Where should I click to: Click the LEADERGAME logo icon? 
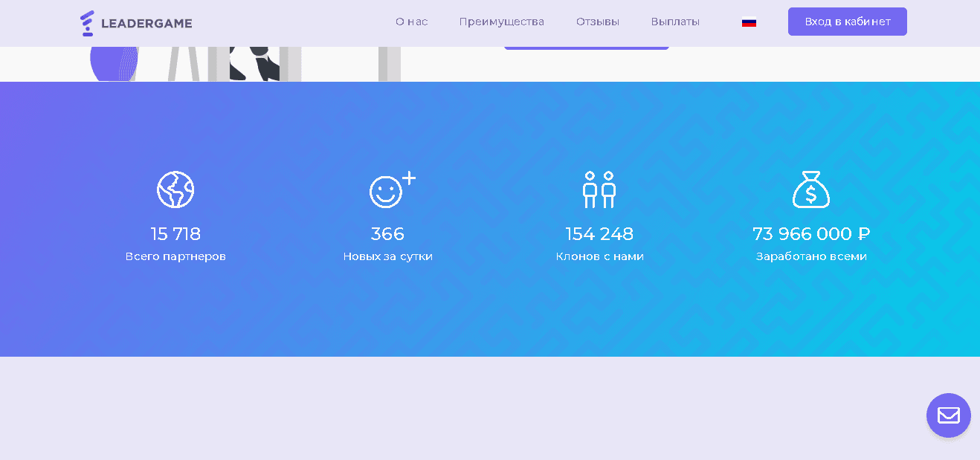click(88, 23)
